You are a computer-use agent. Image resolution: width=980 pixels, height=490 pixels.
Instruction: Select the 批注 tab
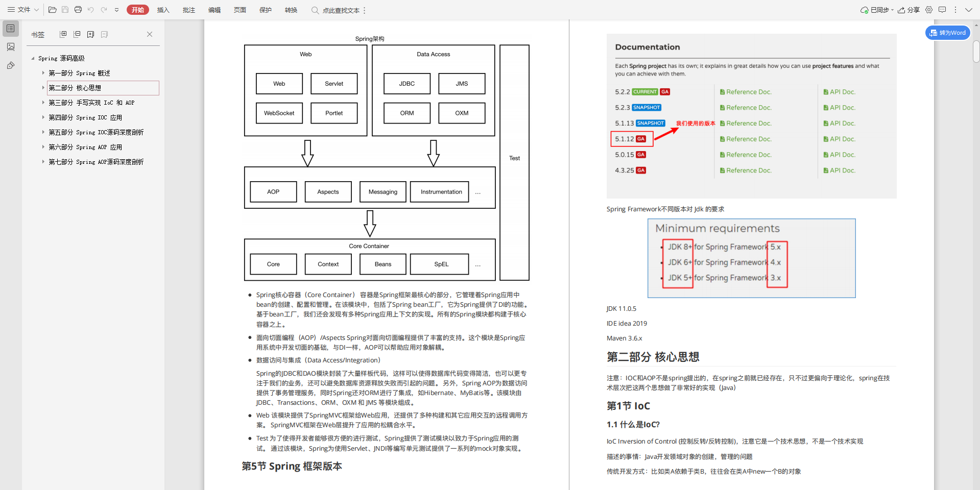pos(189,10)
